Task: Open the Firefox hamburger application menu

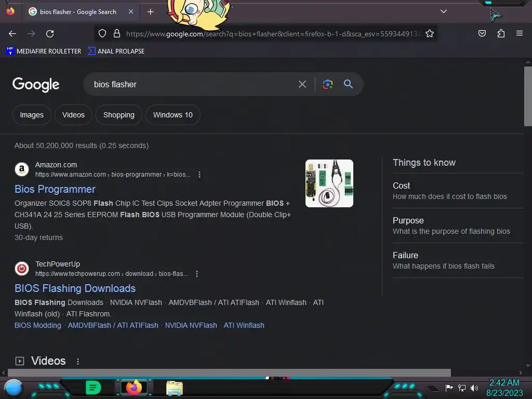Action: [x=520, y=34]
